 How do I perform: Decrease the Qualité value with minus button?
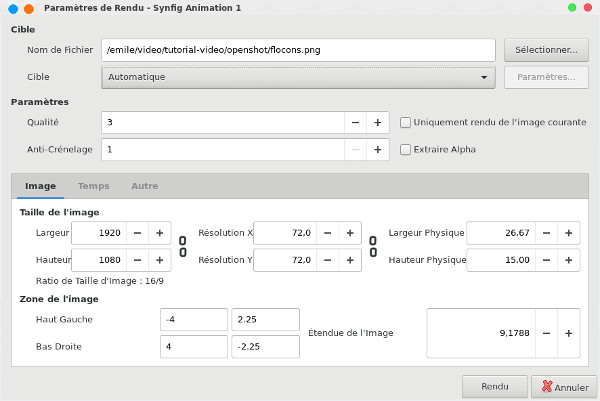pyautogui.click(x=355, y=123)
